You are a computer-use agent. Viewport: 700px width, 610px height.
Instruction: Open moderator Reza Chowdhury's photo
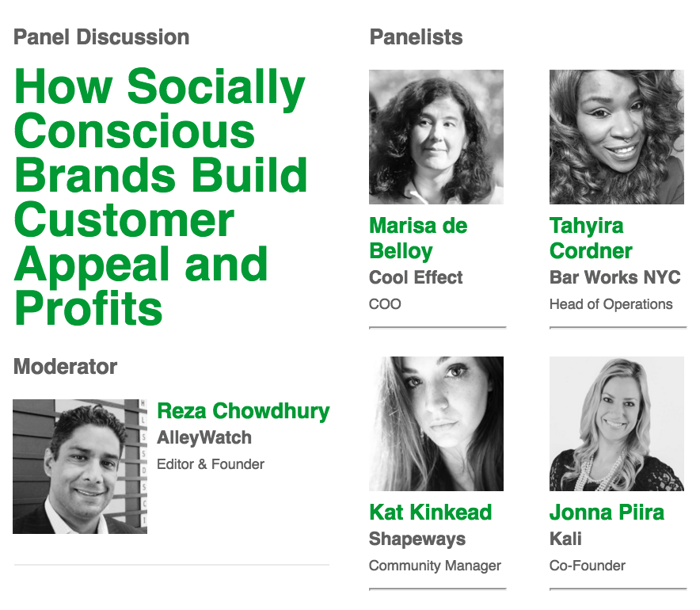[80, 467]
